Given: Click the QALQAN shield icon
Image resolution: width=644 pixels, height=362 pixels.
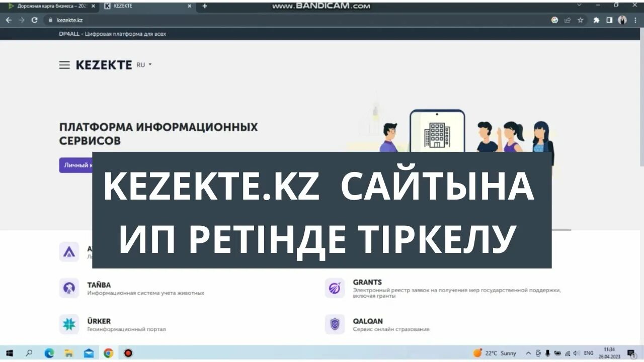Looking at the screenshot, I should coord(335,324).
